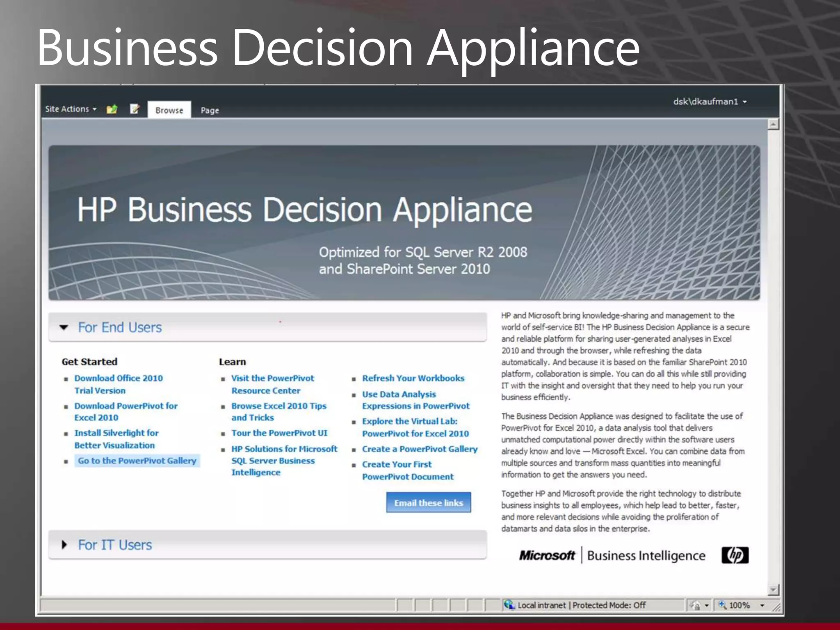Click the Get Started heading

coord(89,362)
